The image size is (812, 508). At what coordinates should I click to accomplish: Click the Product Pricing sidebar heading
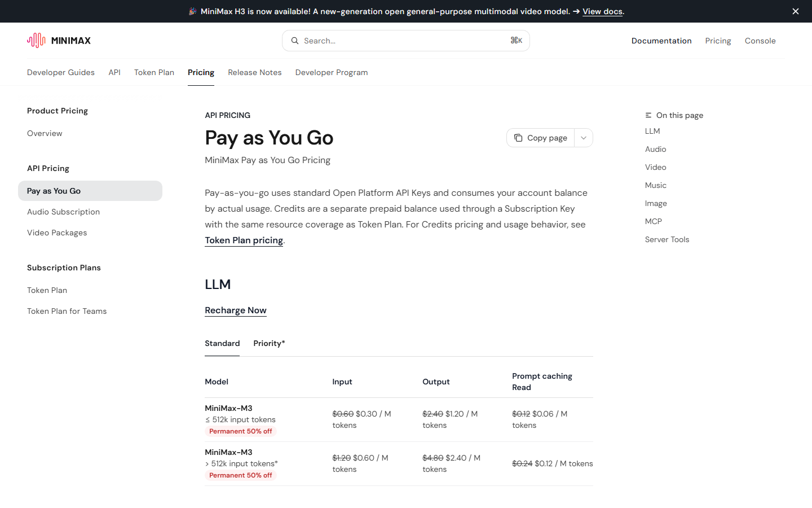(58, 111)
